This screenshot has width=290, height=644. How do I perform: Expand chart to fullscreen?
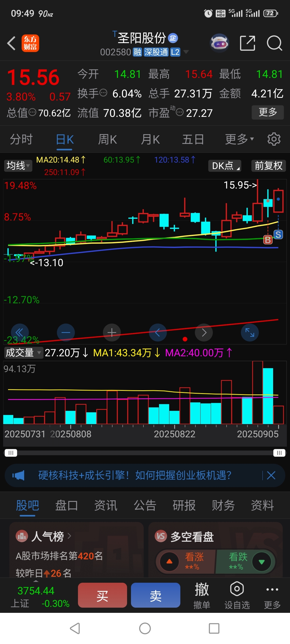pos(250,332)
